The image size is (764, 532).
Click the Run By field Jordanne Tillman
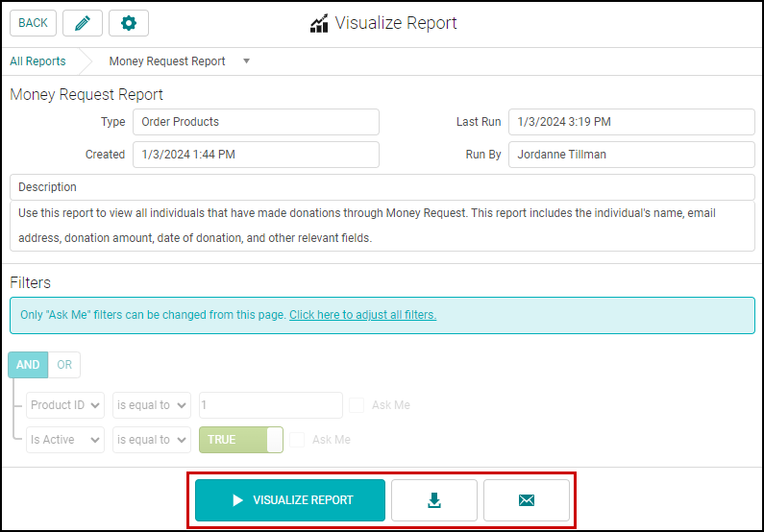[x=631, y=155]
